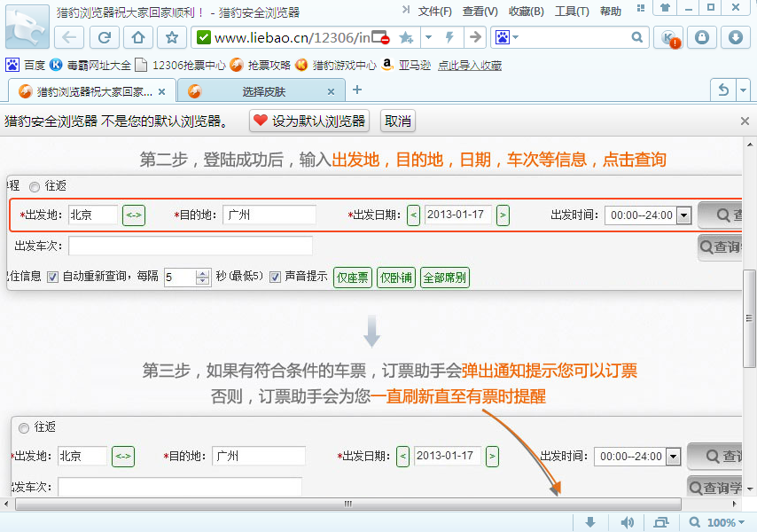
Task: Go to the Home page icon
Action: [x=137, y=37]
